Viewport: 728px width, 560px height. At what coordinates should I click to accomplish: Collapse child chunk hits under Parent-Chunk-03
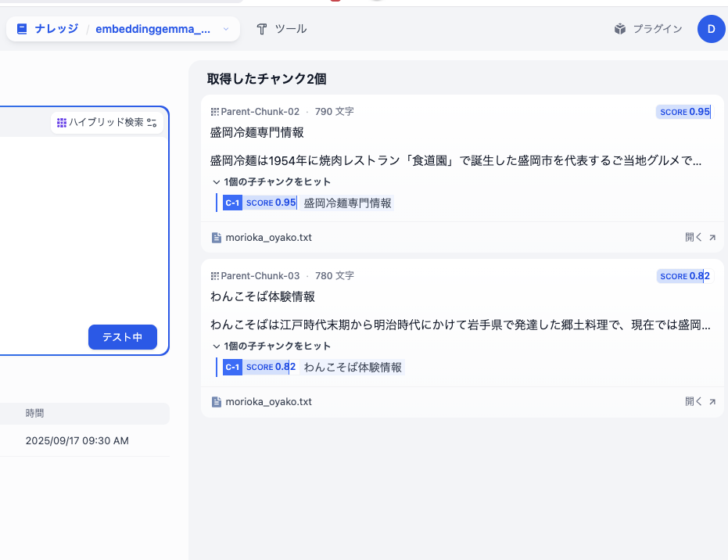(216, 346)
